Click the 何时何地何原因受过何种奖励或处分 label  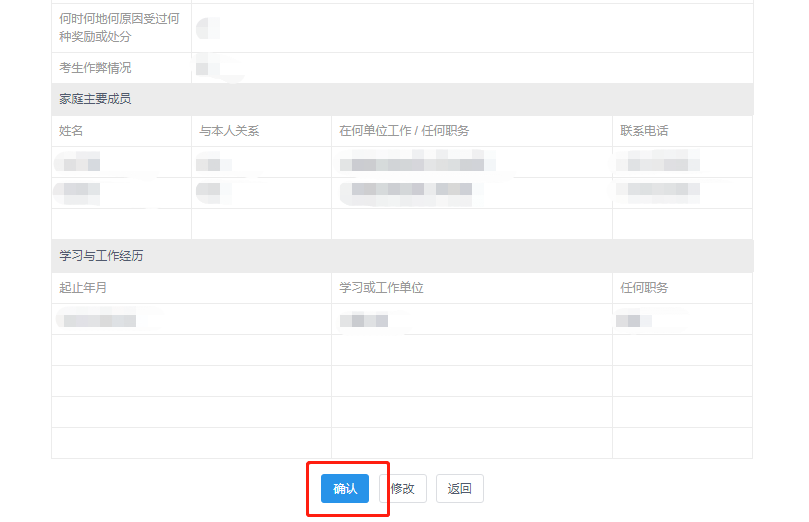[119, 28]
